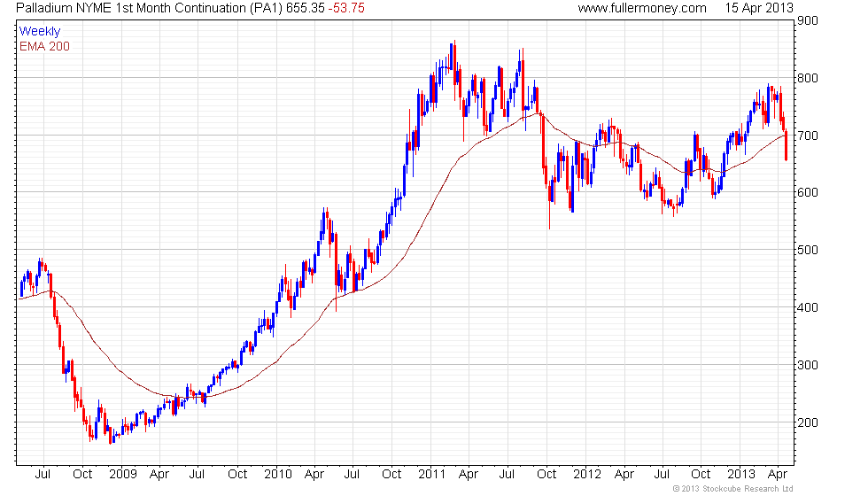Click the 700 price axis label
Viewport: 868px width, 496px height.
[x=807, y=136]
